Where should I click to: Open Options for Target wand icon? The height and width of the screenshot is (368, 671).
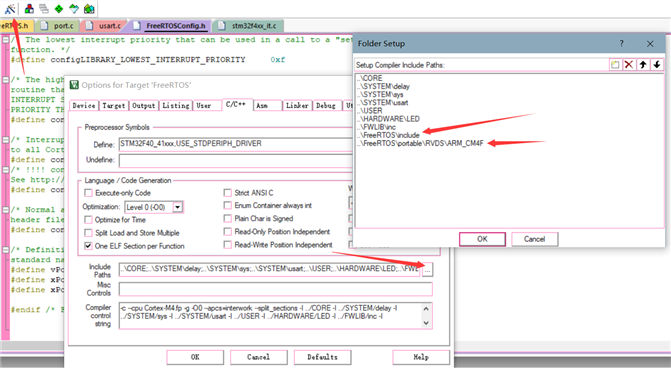[9, 9]
